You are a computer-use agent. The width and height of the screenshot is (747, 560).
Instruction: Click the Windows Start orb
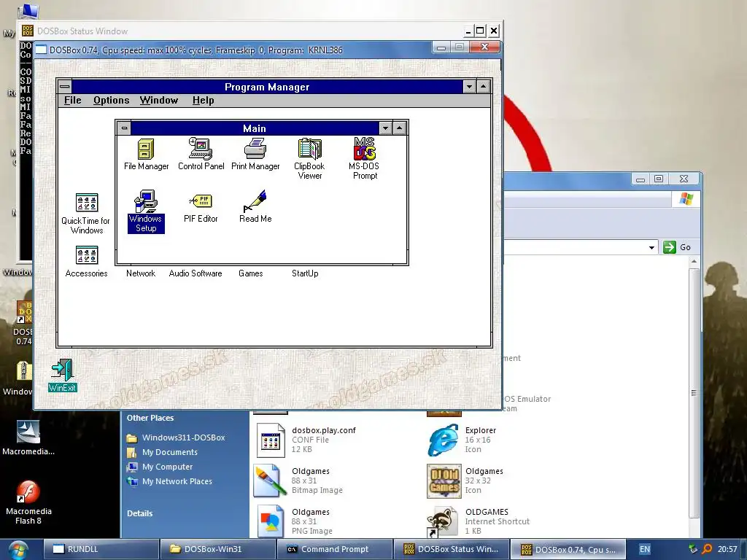point(18,550)
